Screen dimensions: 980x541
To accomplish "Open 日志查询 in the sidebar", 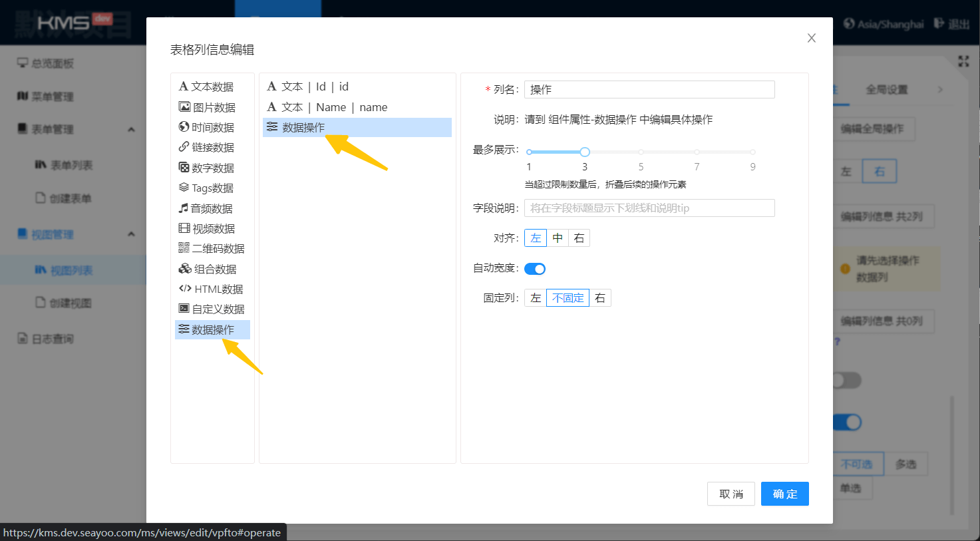I will [x=52, y=339].
